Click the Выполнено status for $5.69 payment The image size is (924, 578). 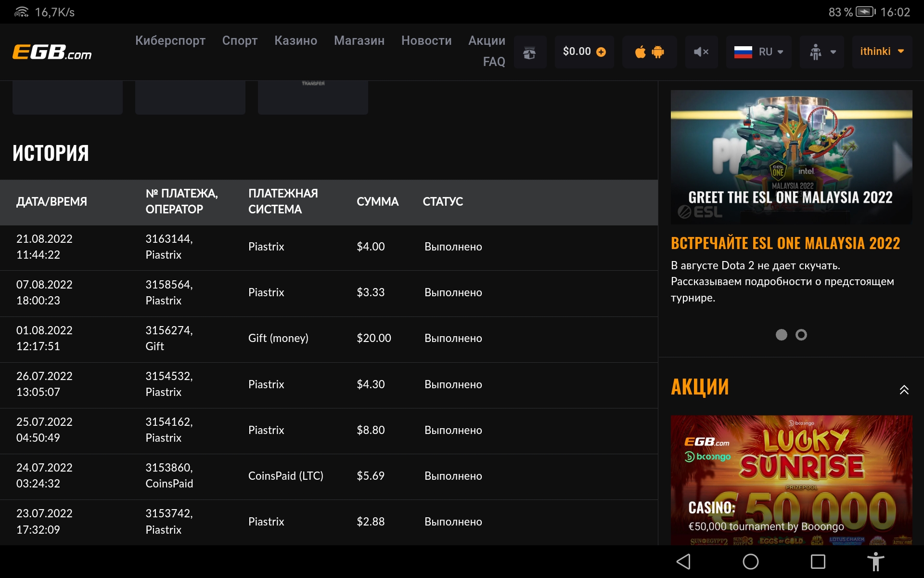pyautogui.click(x=453, y=476)
